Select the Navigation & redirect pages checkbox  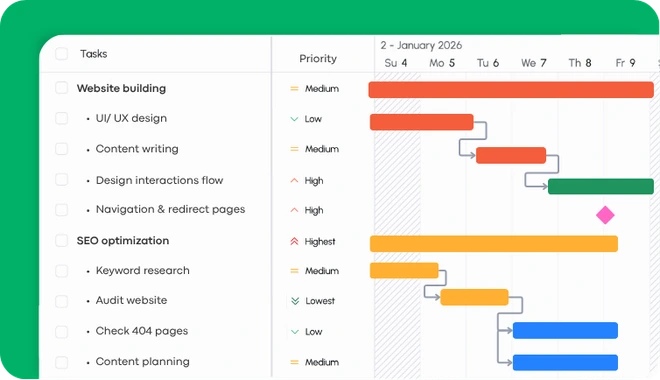click(61, 210)
